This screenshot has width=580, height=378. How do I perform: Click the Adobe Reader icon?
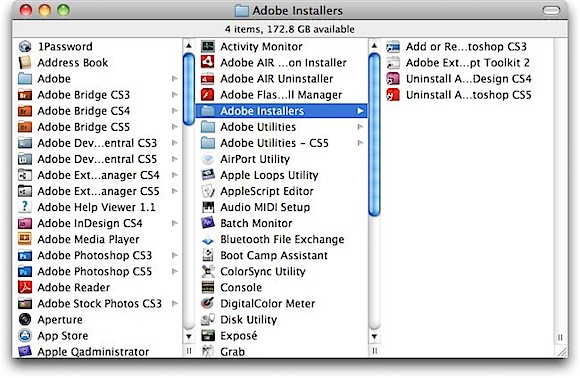25,287
